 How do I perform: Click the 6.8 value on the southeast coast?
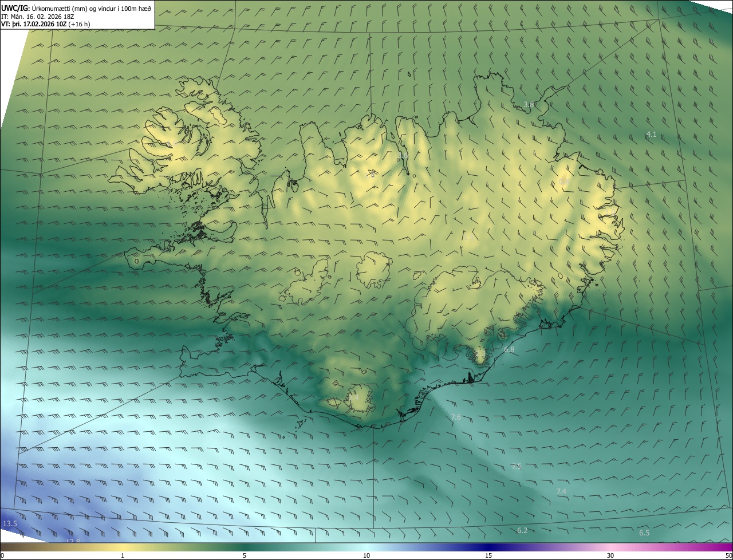(x=509, y=349)
